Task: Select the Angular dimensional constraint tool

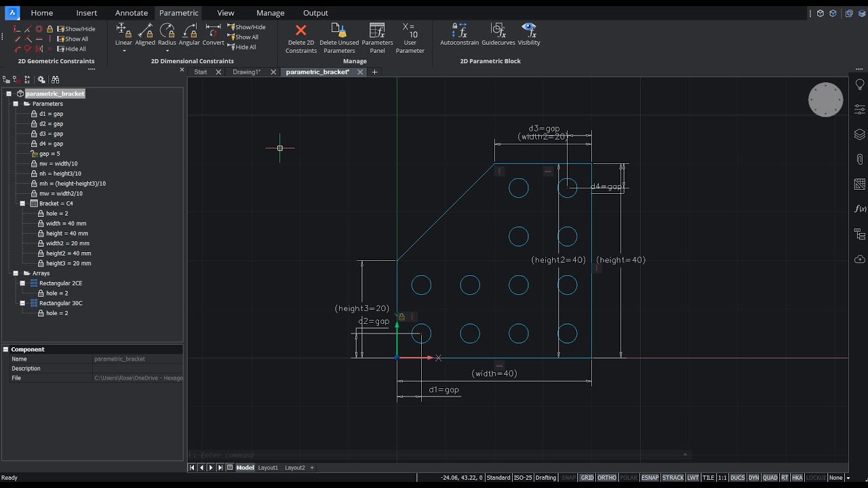Action: click(189, 35)
